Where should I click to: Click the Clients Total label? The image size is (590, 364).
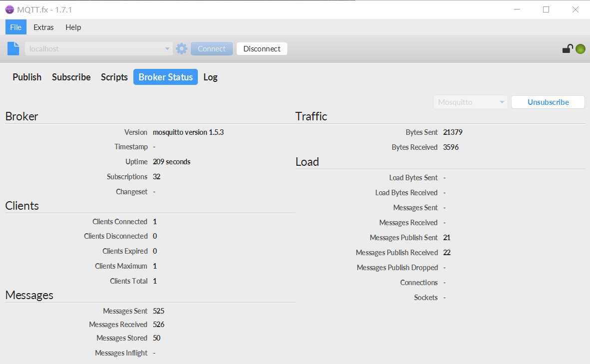point(129,281)
